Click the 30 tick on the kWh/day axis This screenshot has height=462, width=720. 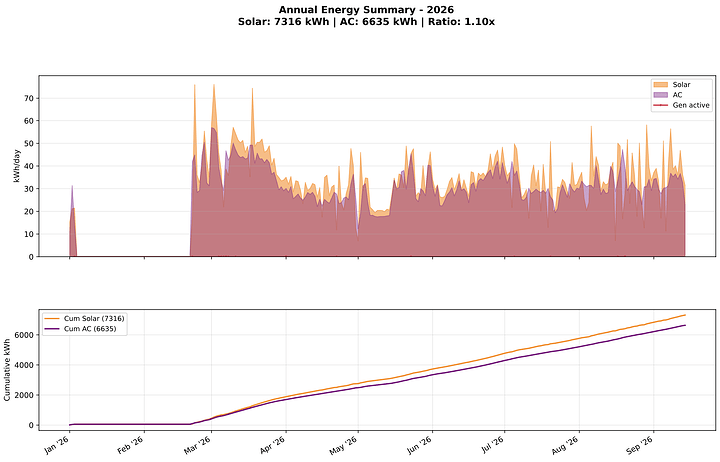point(29,189)
